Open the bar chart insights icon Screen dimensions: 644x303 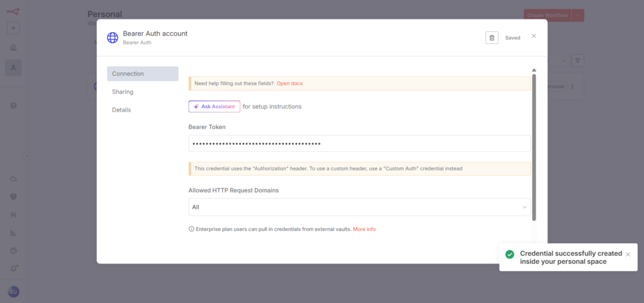tap(13, 233)
